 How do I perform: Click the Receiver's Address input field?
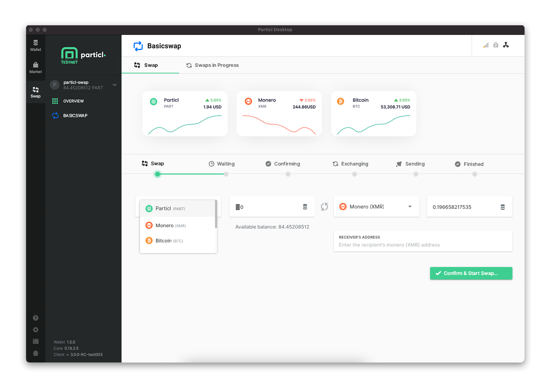pos(423,241)
